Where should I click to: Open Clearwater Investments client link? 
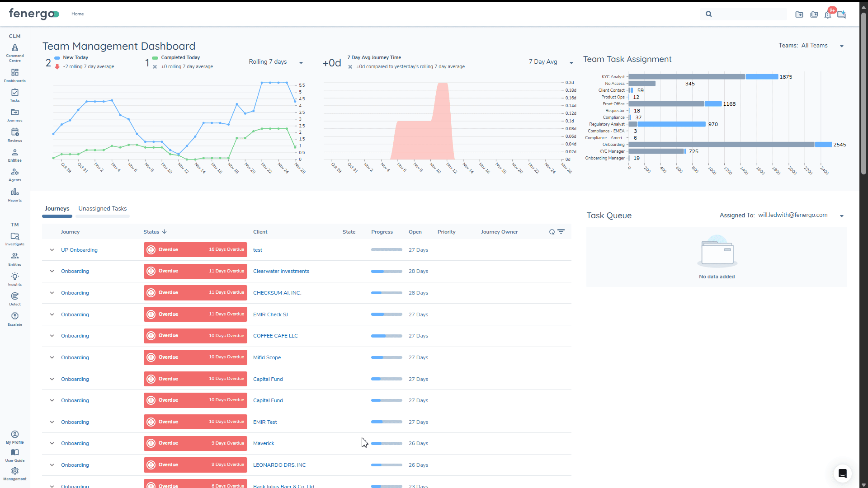(281, 272)
